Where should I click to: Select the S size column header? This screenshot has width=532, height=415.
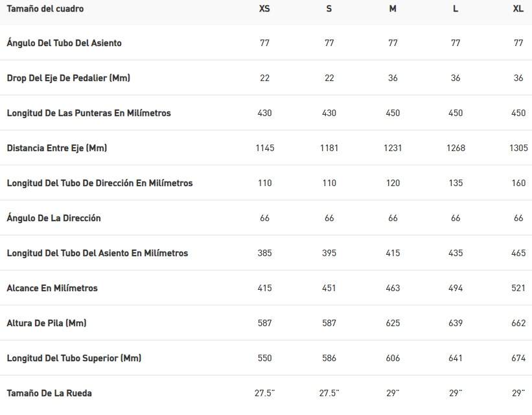(x=329, y=9)
